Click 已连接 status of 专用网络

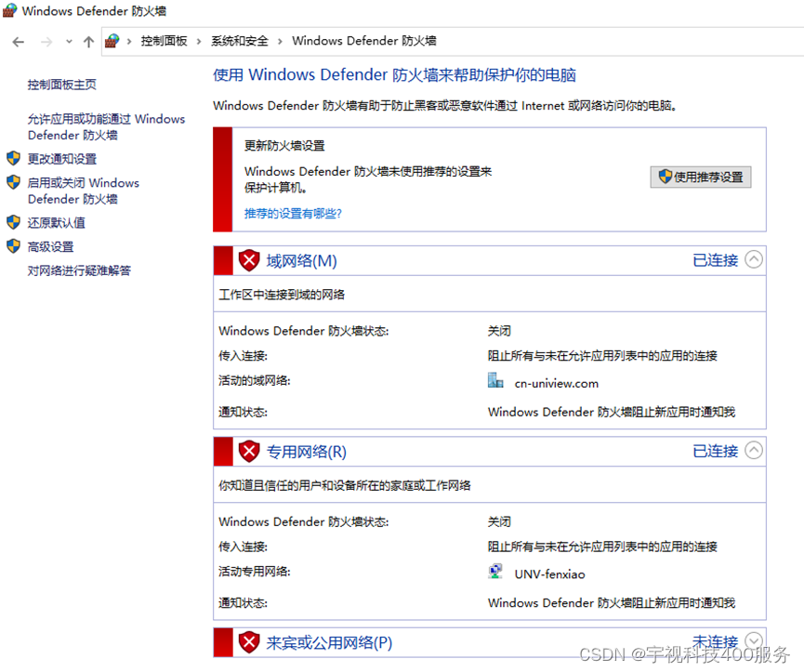(x=716, y=451)
